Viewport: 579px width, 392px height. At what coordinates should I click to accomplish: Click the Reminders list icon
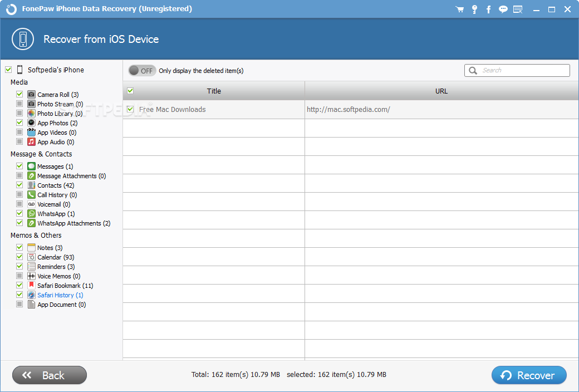tap(31, 266)
